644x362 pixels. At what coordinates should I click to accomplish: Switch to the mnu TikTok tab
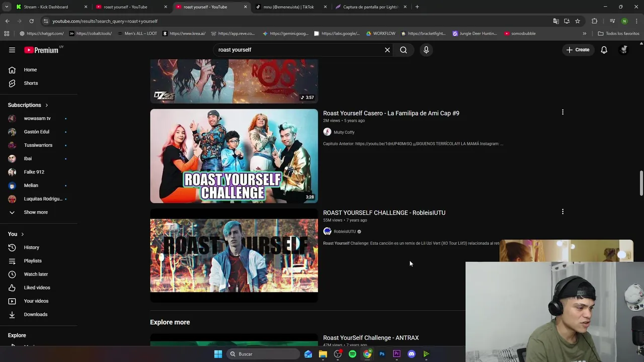[x=289, y=7]
